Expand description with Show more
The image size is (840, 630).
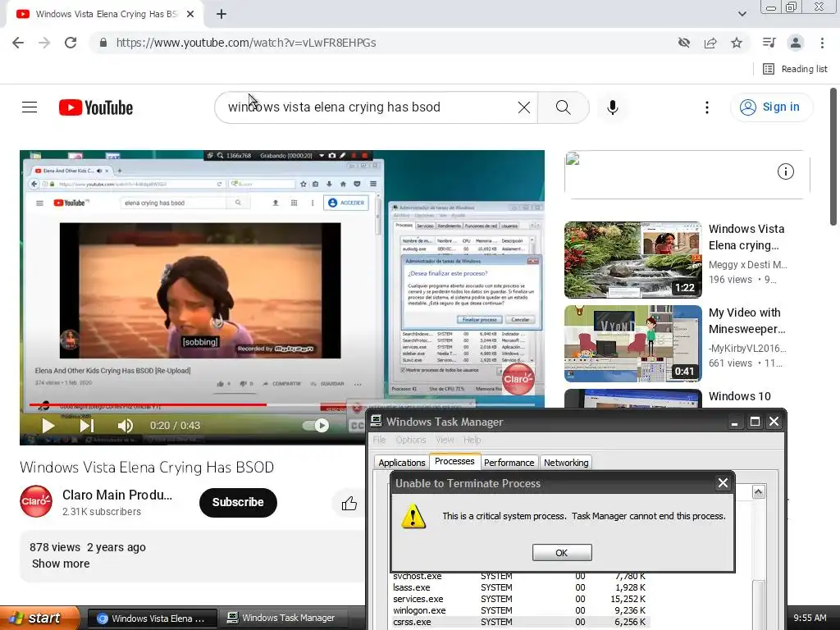click(61, 564)
